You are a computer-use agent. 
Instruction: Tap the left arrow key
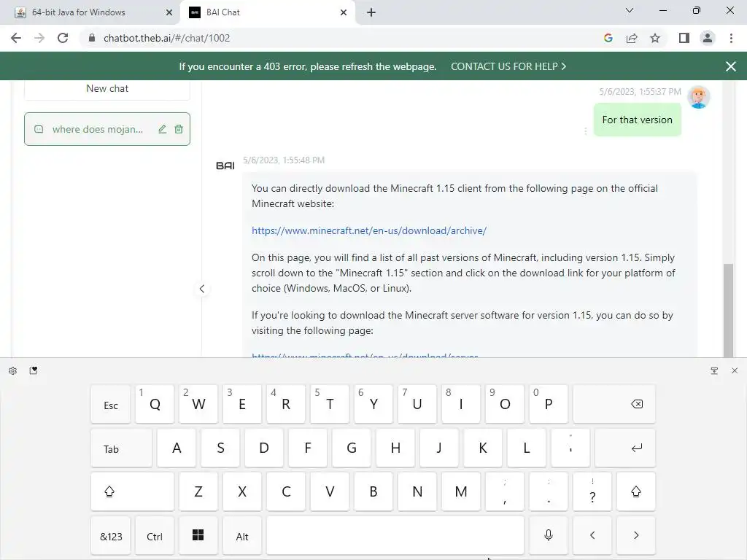(x=592, y=535)
